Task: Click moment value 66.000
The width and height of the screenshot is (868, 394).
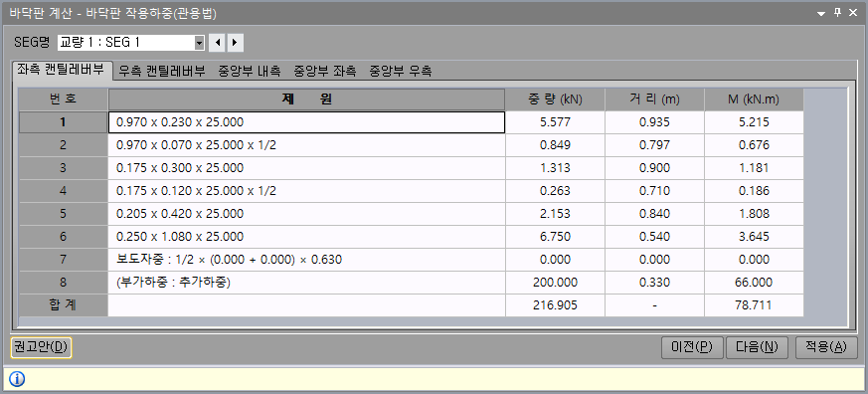Action: pos(754,283)
